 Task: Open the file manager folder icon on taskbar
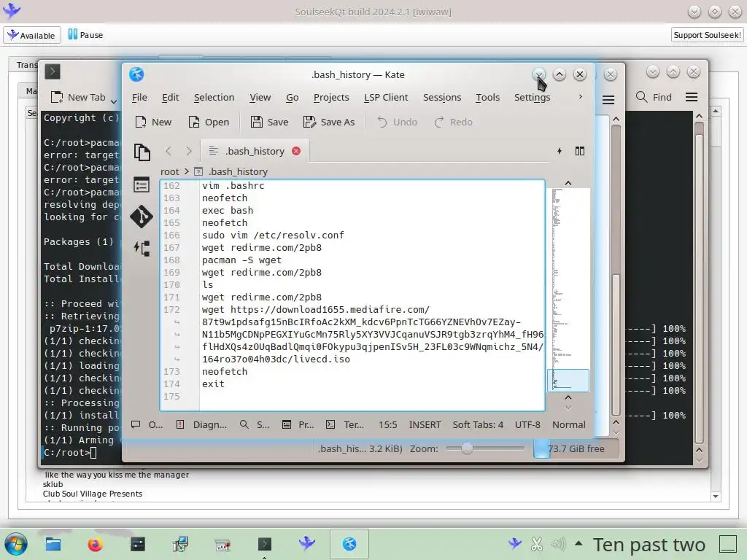[53, 544]
